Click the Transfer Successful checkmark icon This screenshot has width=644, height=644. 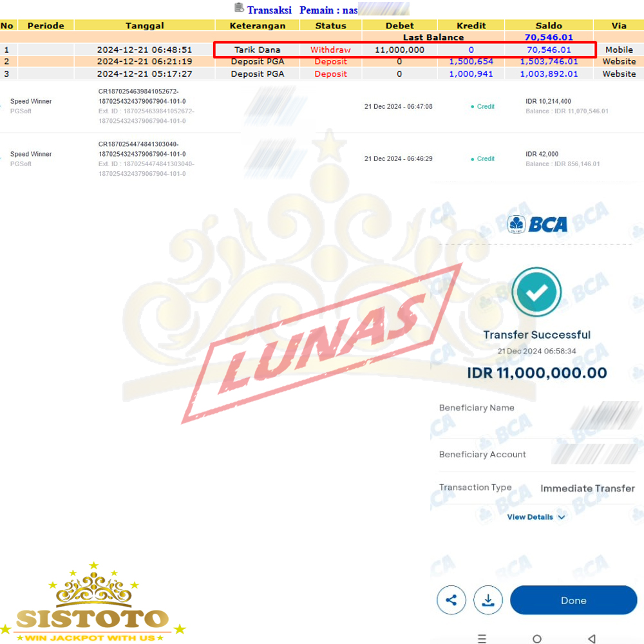point(536,292)
